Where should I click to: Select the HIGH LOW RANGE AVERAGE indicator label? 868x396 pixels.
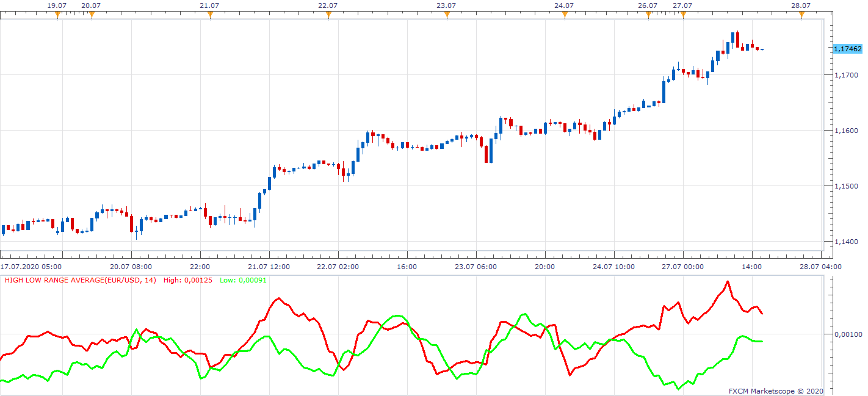(80, 280)
